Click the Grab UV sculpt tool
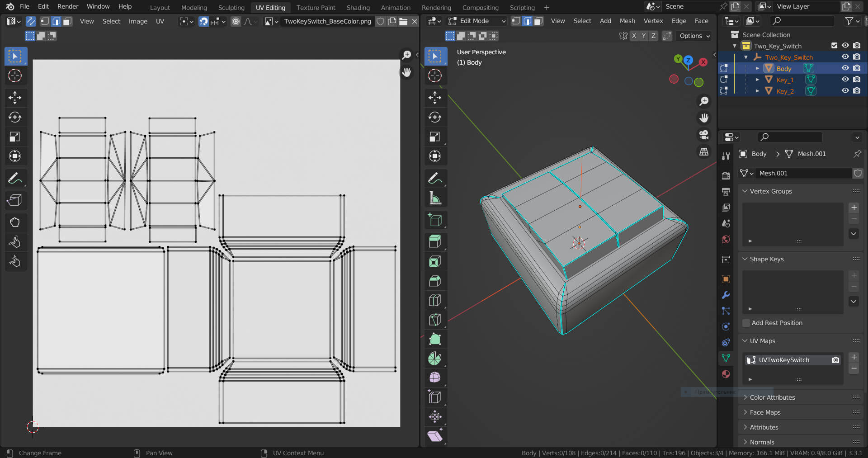Image resolution: width=868 pixels, height=458 pixels. click(15, 222)
